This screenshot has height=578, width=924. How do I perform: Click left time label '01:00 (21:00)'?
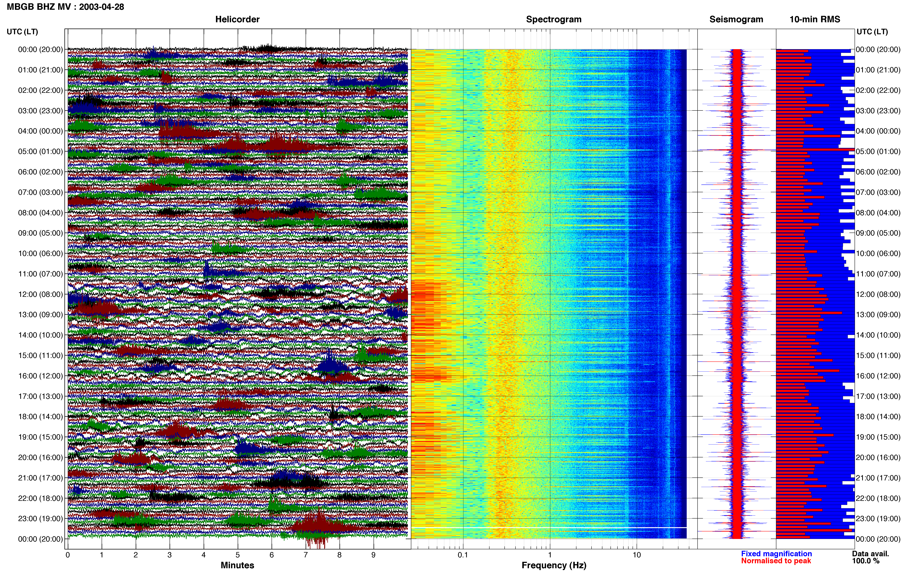point(41,70)
